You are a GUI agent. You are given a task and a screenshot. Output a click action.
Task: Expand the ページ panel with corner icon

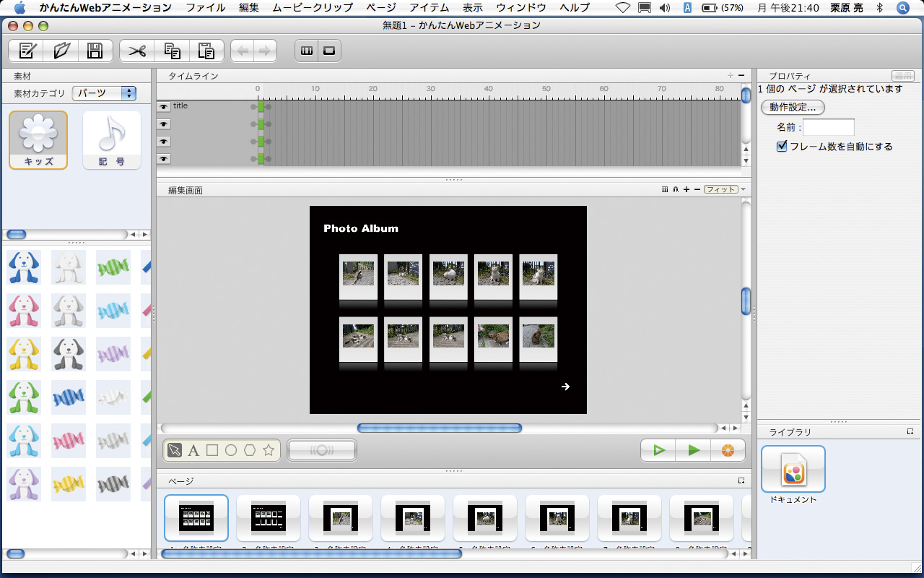[741, 480]
